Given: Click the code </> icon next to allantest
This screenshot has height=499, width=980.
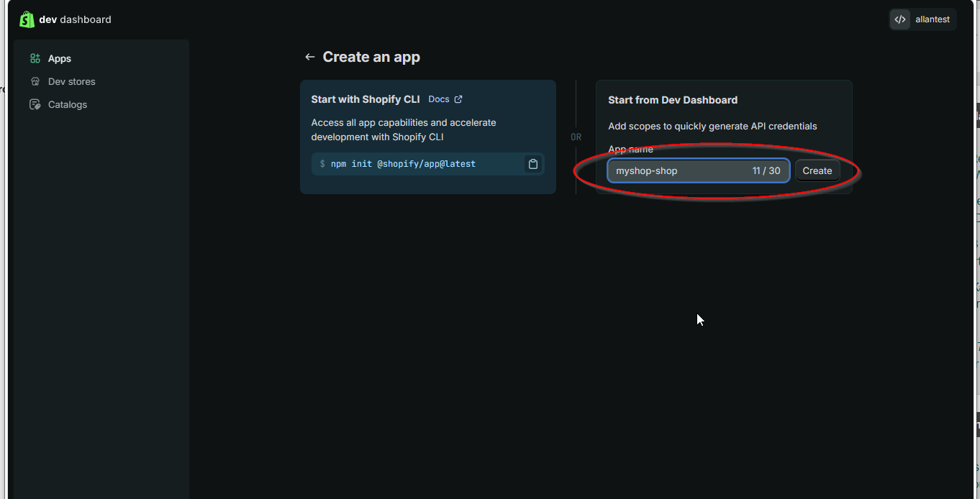Looking at the screenshot, I should tap(899, 19).
